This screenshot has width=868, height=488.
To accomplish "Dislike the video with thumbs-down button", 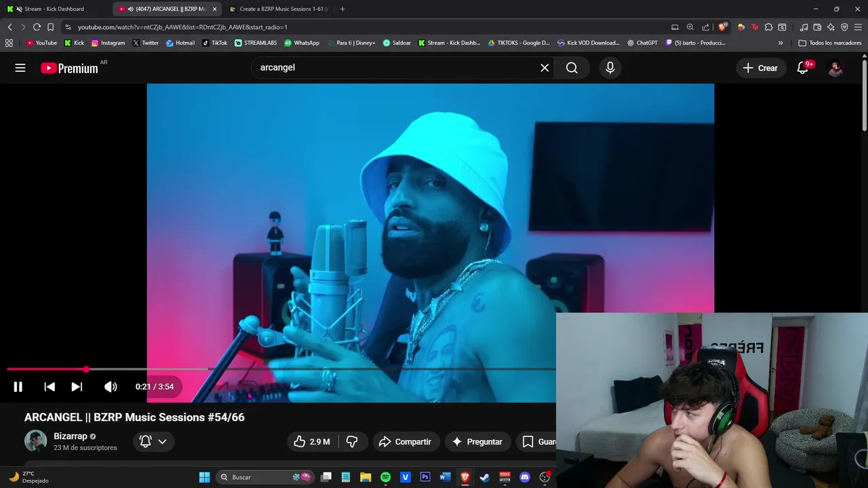I will pyautogui.click(x=352, y=442).
